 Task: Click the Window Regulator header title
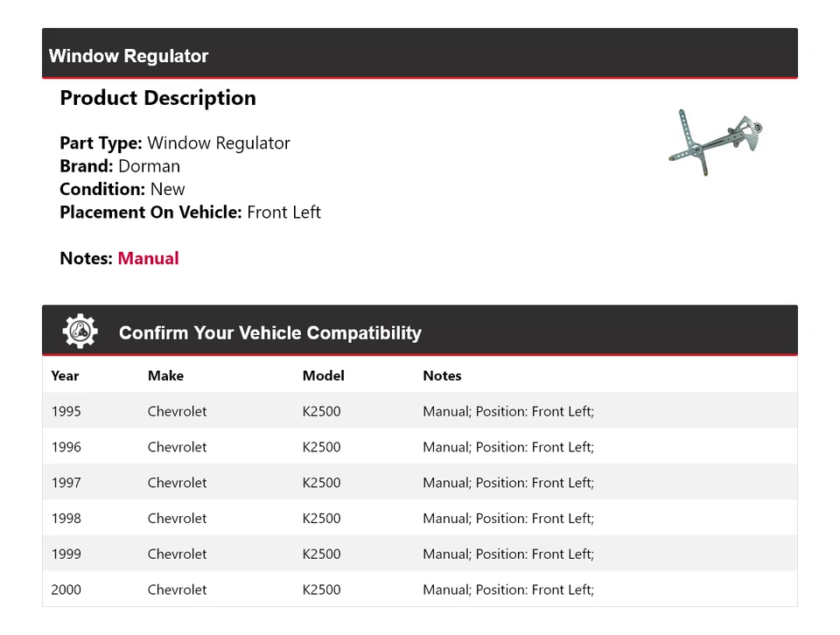[129, 56]
